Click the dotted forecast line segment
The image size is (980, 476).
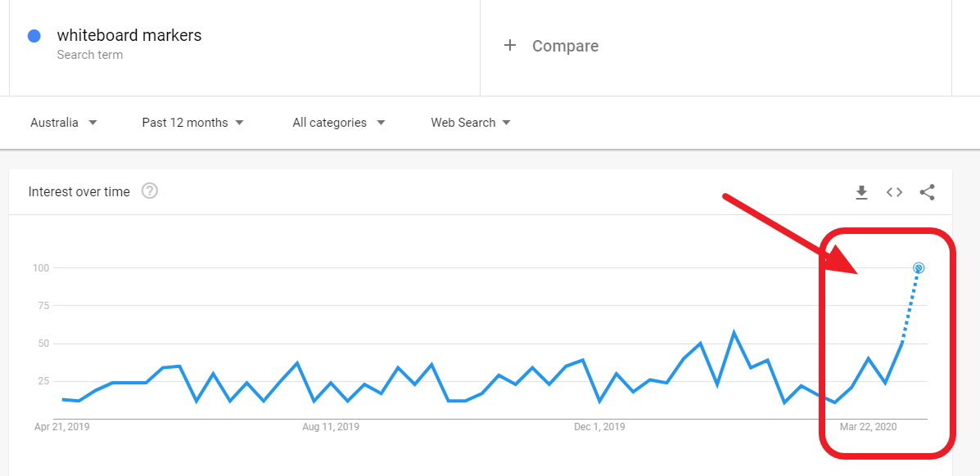[x=910, y=307]
